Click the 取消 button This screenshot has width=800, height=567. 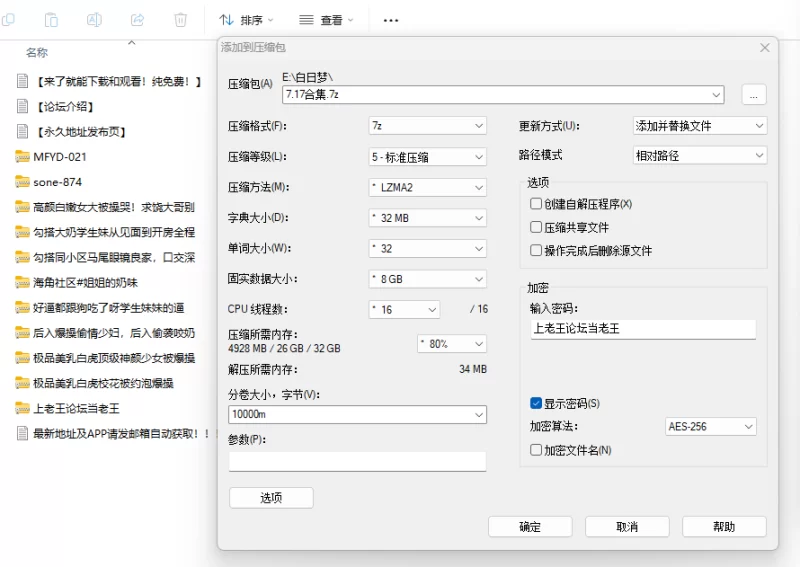[627, 527]
